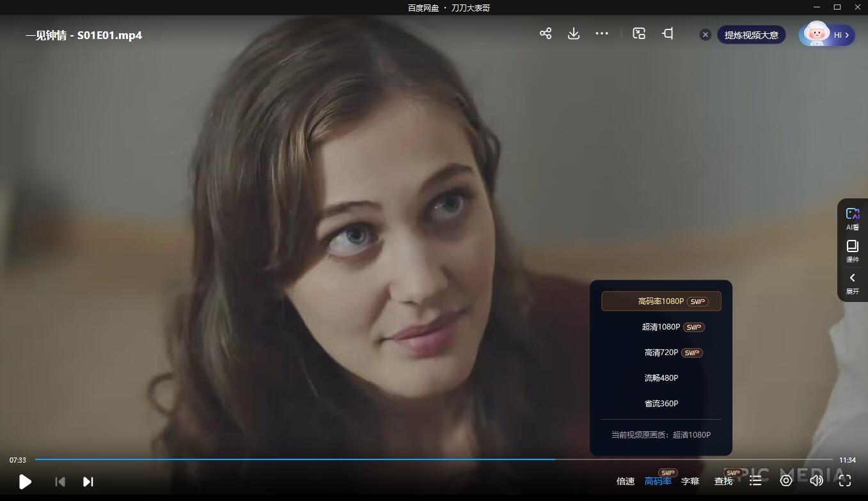Viewport: 868px width, 501px height.
Task: Choose 流畅480P quality
Action: [661, 378]
